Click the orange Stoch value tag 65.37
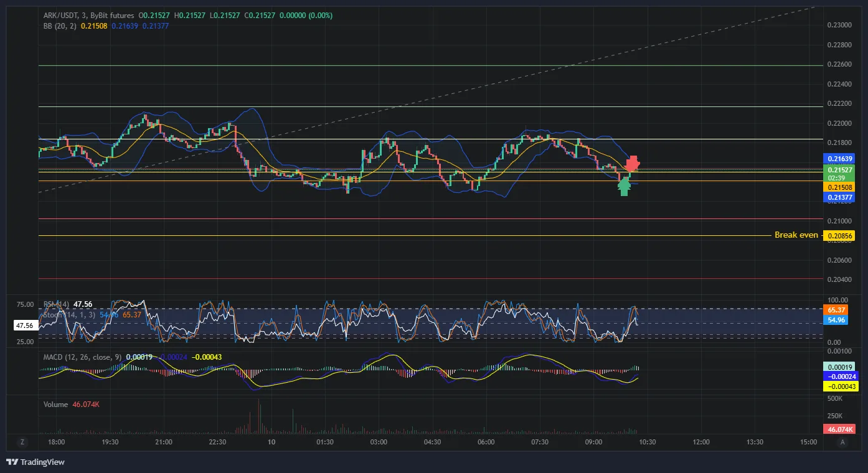 (835, 309)
